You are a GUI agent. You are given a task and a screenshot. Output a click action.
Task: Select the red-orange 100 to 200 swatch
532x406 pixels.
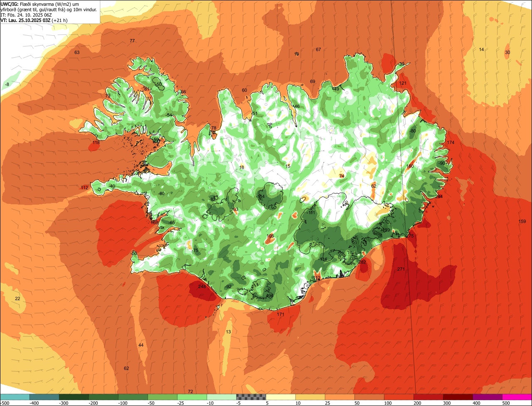pos(399,397)
